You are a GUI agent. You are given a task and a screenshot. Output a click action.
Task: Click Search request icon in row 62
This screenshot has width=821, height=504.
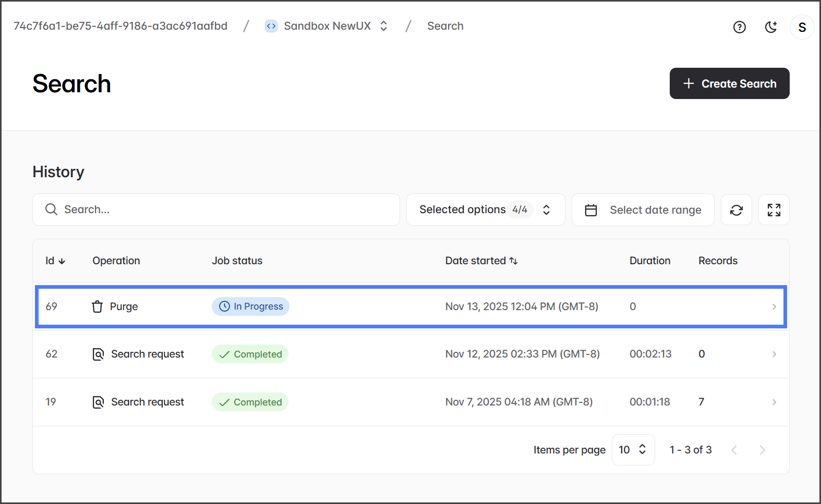click(98, 354)
